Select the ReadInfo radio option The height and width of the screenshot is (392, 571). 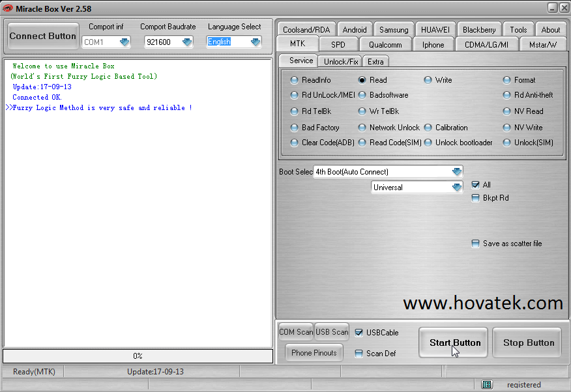click(295, 80)
